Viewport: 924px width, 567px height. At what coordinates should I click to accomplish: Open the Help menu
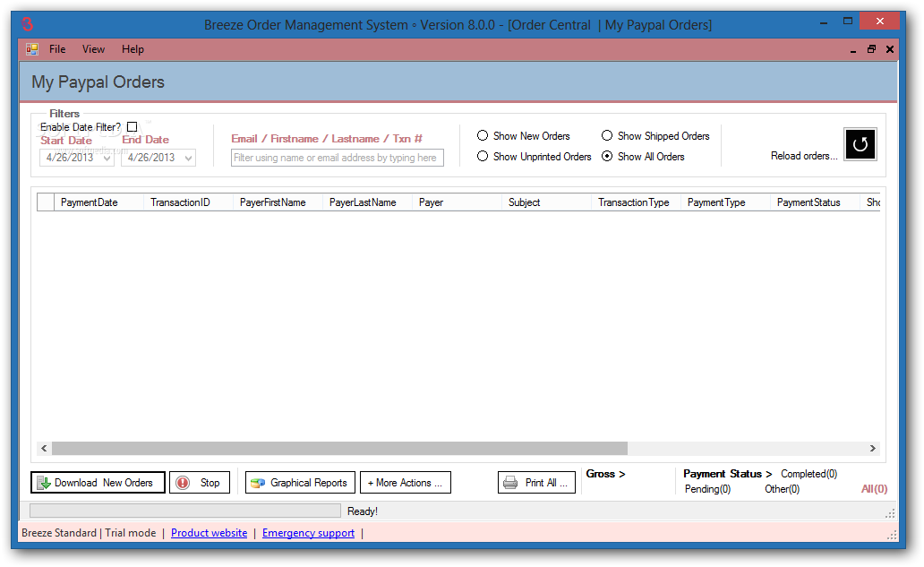133,49
